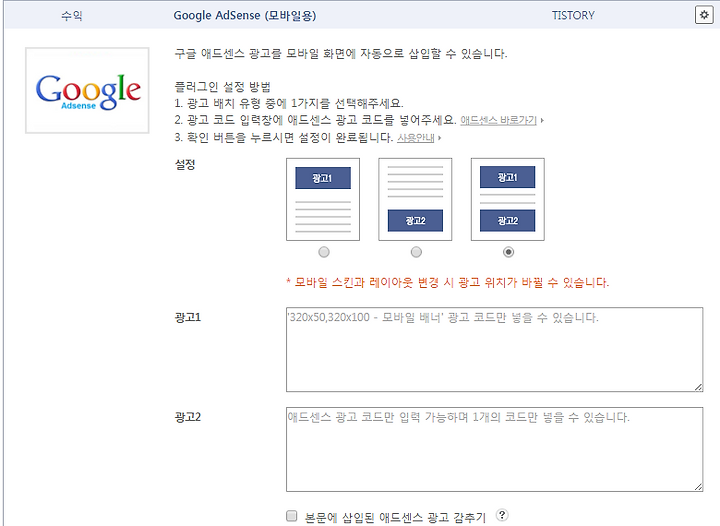Click the 광고1 field label
Viewport: 720px width, 526px height.
pos(188,318)
